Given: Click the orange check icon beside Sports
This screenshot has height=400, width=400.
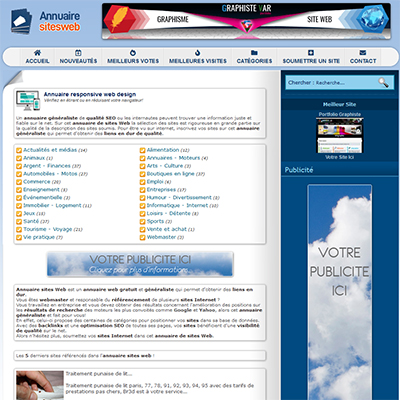Looking at the screenshot, I should click(143, 222).
